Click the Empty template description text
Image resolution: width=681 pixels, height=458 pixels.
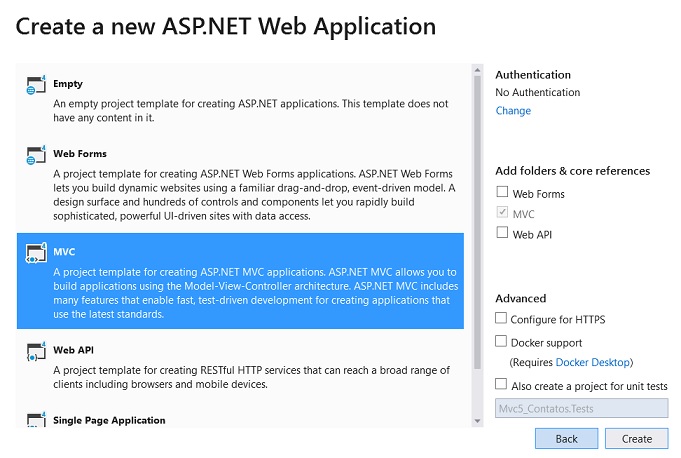(251, 111)
